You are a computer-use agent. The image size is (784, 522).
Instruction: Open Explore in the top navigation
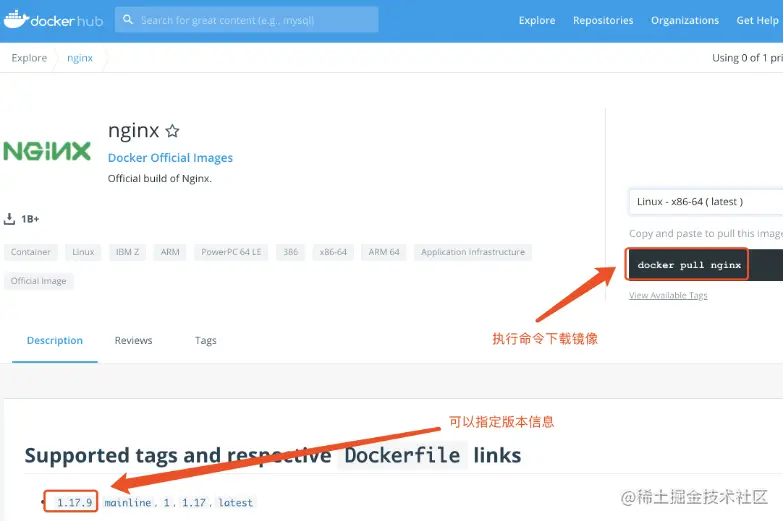(x=537, y=20)
